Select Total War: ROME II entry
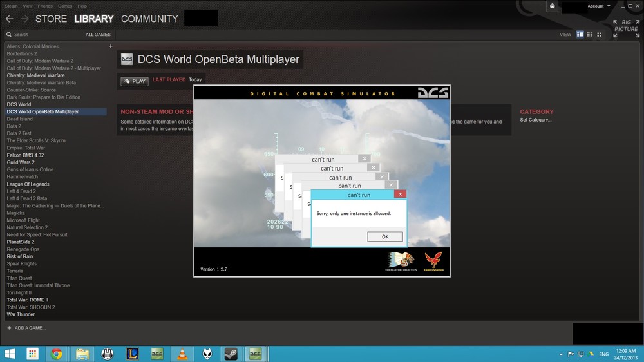The height and width of the screenshot is (362, 644). click(27, 300)
